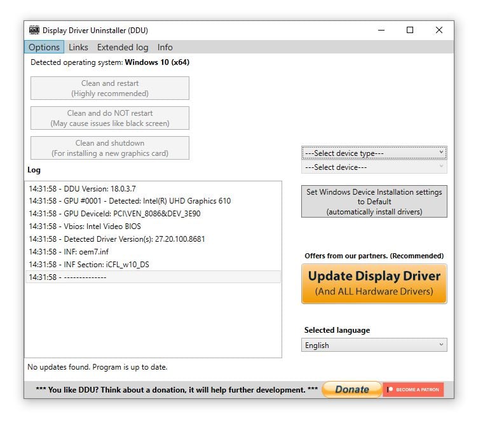Open the Selected language dropdown showing English

(x=374, y=345)
